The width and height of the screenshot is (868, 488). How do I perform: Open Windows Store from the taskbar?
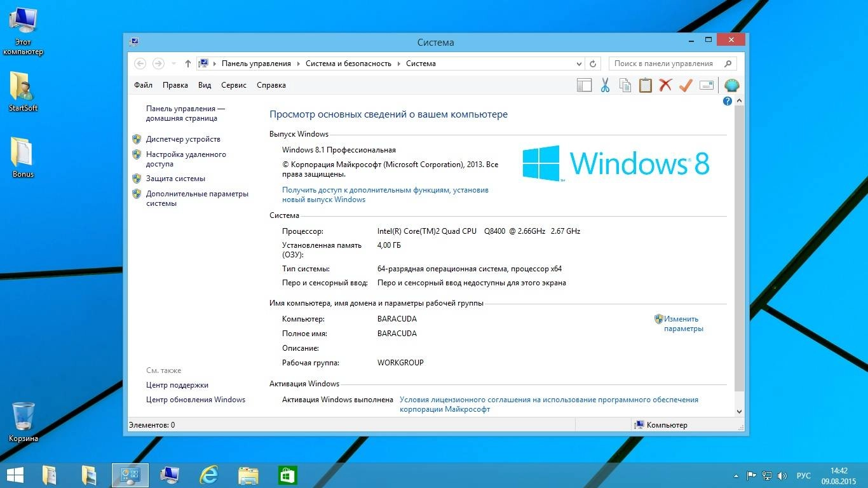(288, 475)
